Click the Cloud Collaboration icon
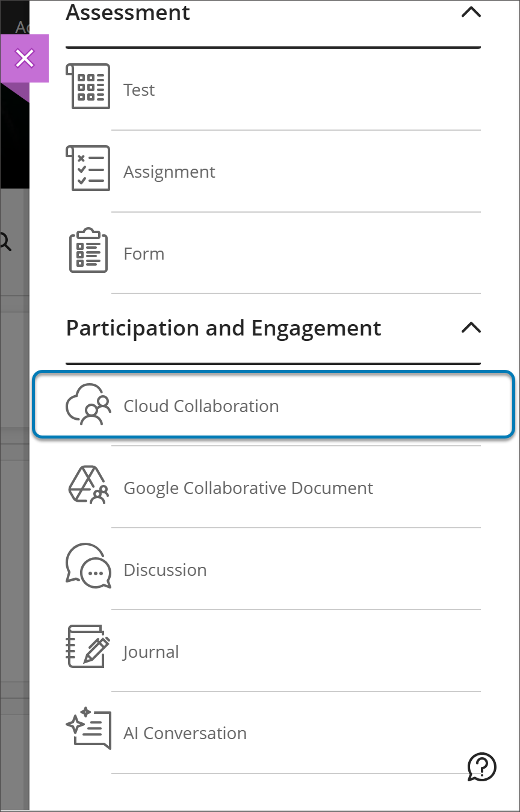 [88, 404]
